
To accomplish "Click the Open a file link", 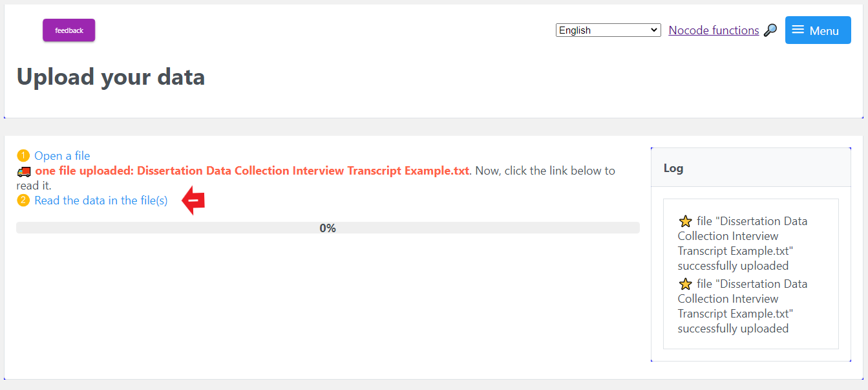I will point(62,156).
